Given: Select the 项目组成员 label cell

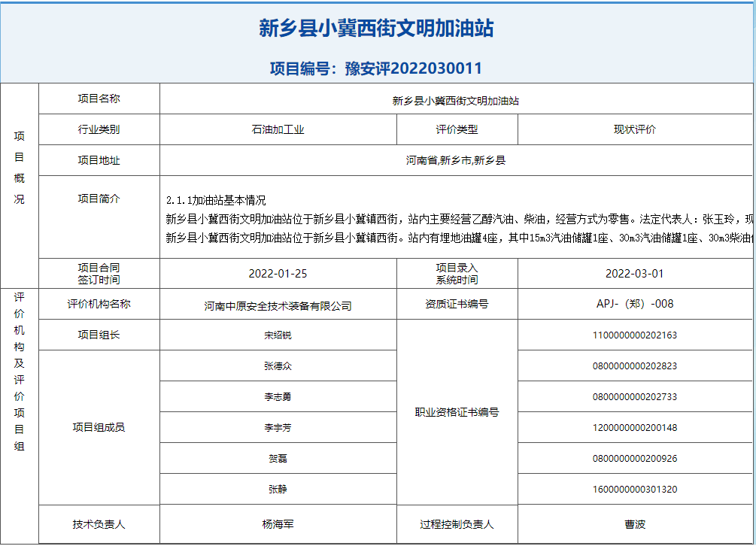Looking at the screenshot, I should tap(99, 427).
